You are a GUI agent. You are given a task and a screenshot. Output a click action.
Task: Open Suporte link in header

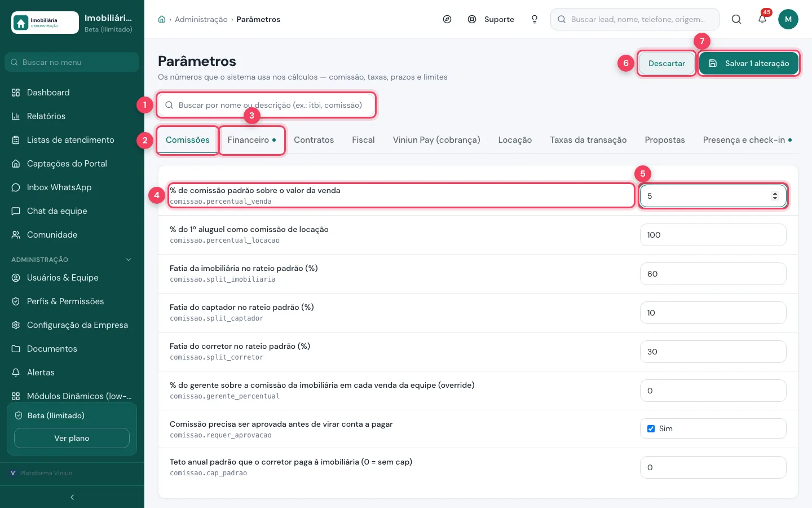click(492, 19)
